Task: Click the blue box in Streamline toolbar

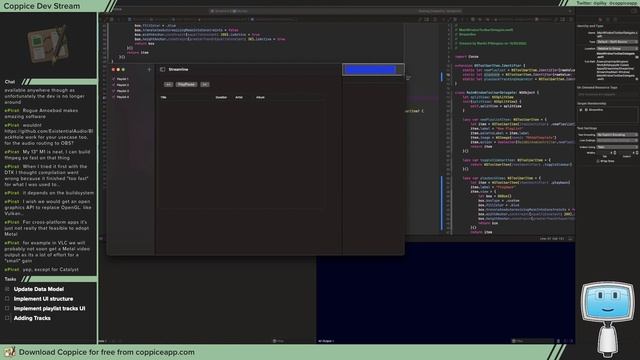Action: [x=370, y=70]
